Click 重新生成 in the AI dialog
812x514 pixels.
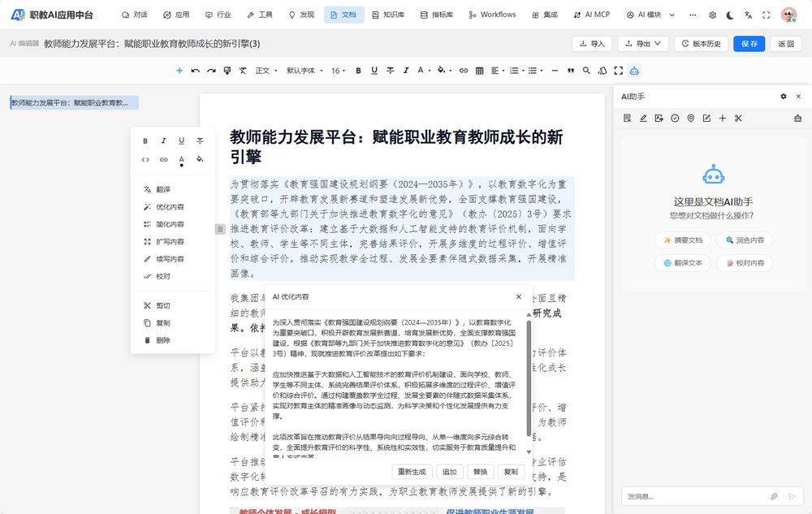pyautogui.click(x=412, y=472)
